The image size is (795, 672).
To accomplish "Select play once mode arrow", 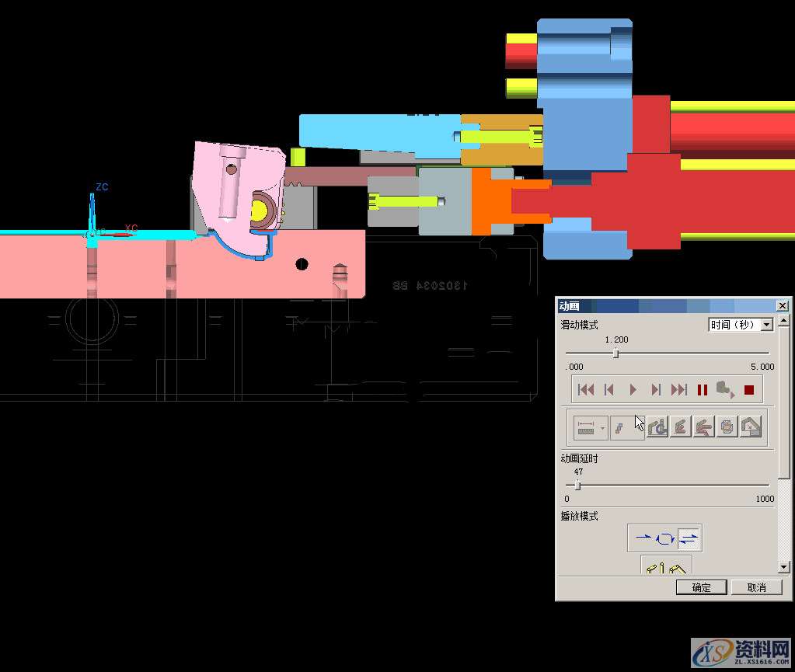I will tap(643, 538).
